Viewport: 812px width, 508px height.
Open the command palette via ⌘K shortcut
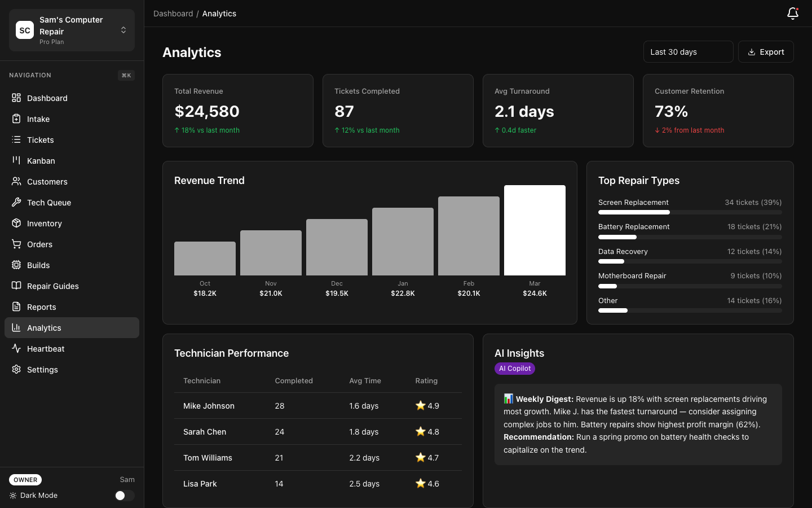[x=126, y=75]
